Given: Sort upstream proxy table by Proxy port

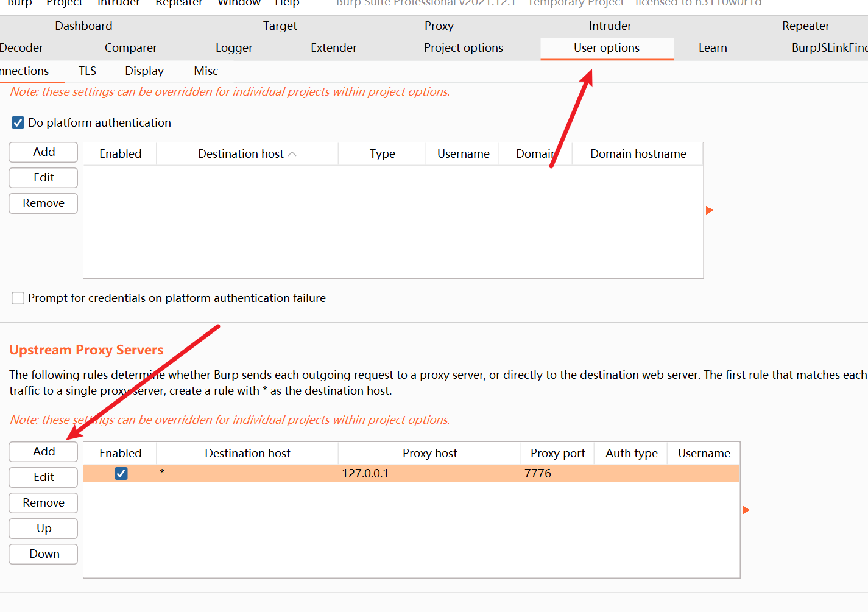Looking at the screenshot, I should [557, 453].
